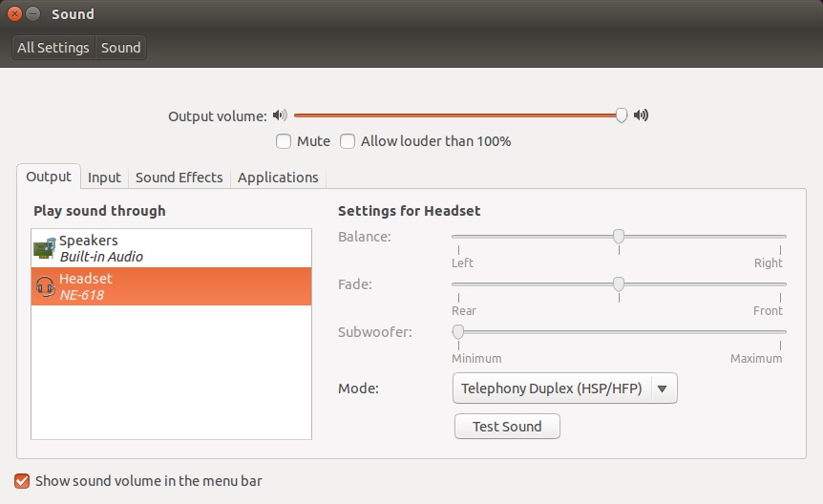This screenshot has height=504, width=823.
Task: Click the Headset headphones icon
Action: 44,286
